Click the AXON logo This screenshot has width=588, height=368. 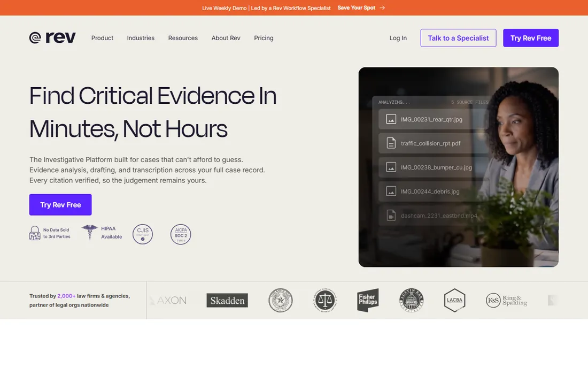pyautogui.click(x=168, y=300)
